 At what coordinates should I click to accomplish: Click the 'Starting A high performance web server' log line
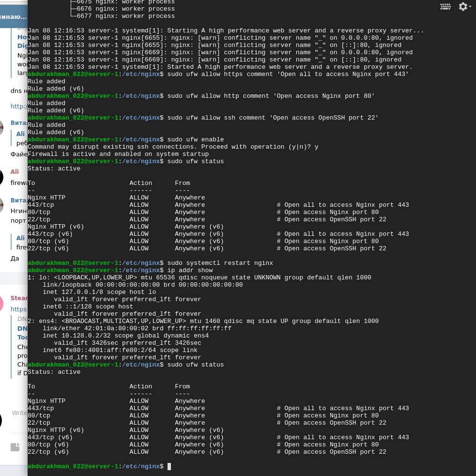[225, 31]
